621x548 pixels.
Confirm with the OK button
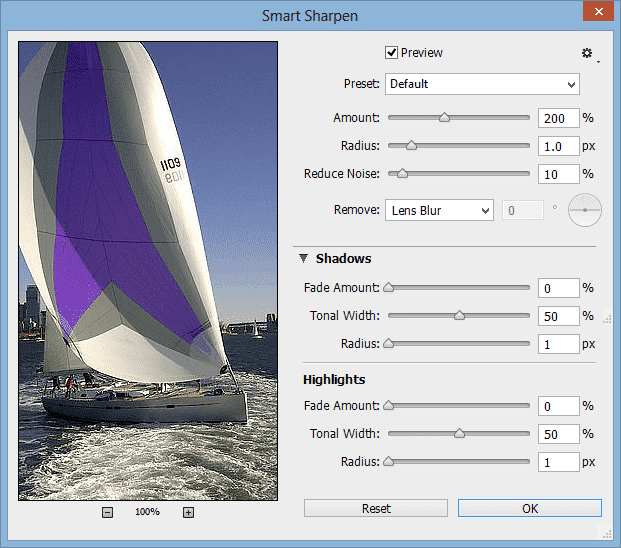coord(530,508)
